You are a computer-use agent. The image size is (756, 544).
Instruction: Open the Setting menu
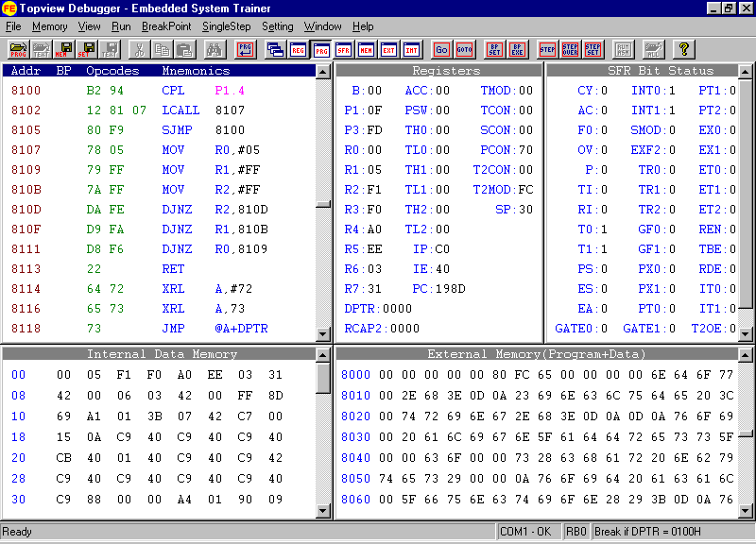pyautogui.click(x=278, y=26)
